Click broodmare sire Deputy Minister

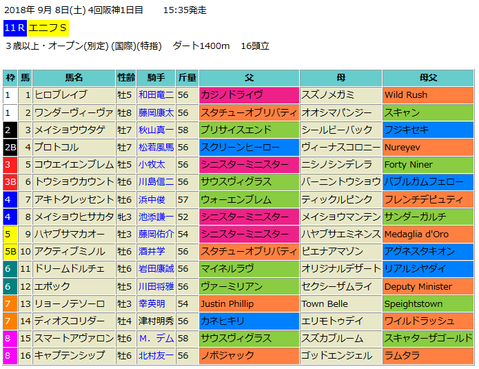pyautogui.click(x=428, y=287)
